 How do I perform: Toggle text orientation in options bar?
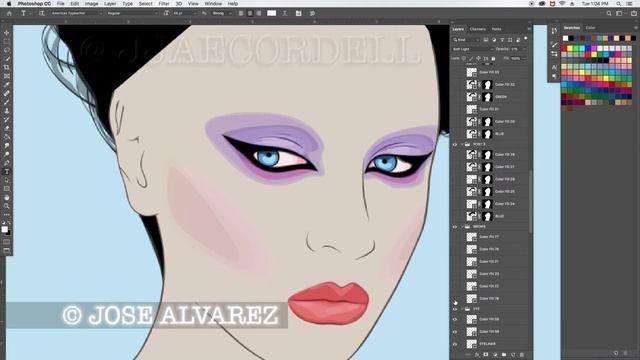coord(41,13)
